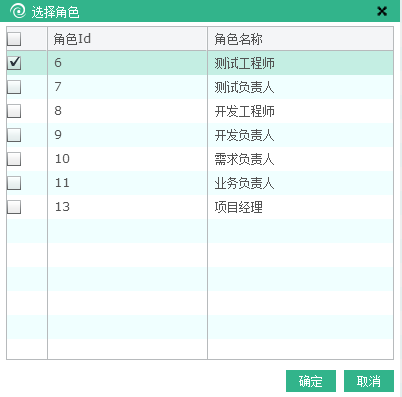Click the swirl logo icon in title bar
This screenshot has height=397, width=402.
[18, 11]
